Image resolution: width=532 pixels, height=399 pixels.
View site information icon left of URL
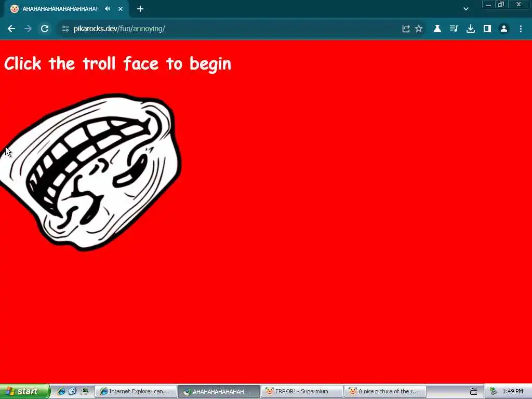click(x=65, y=29)
